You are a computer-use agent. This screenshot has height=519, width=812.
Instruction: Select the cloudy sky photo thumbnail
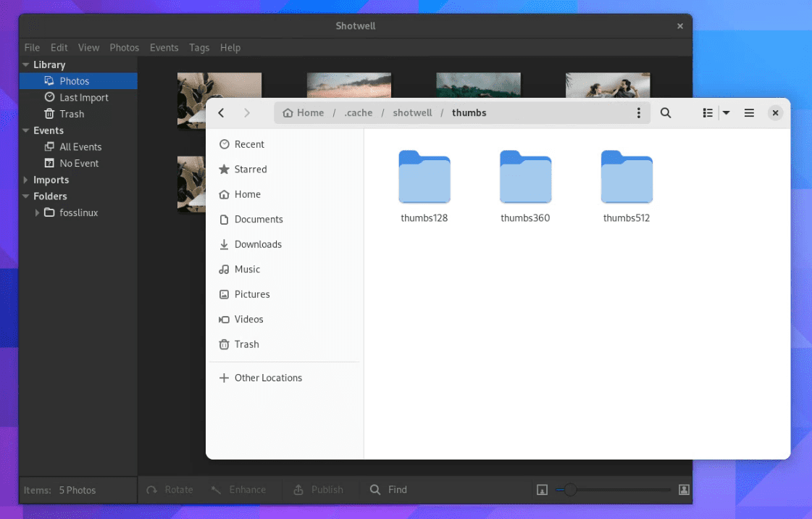(x=349, y=85)
